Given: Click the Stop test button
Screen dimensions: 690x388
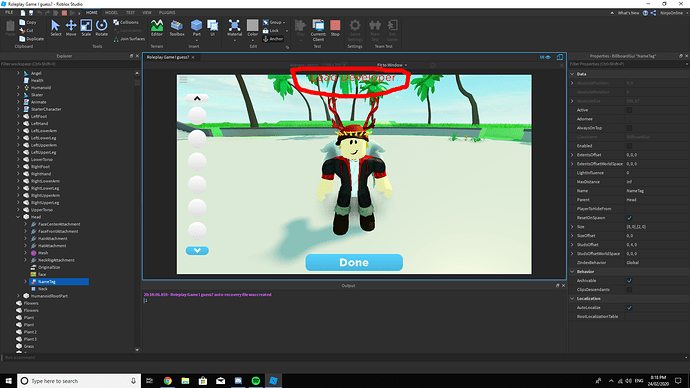Looking at the screenshot, I should tap(335, 28).
